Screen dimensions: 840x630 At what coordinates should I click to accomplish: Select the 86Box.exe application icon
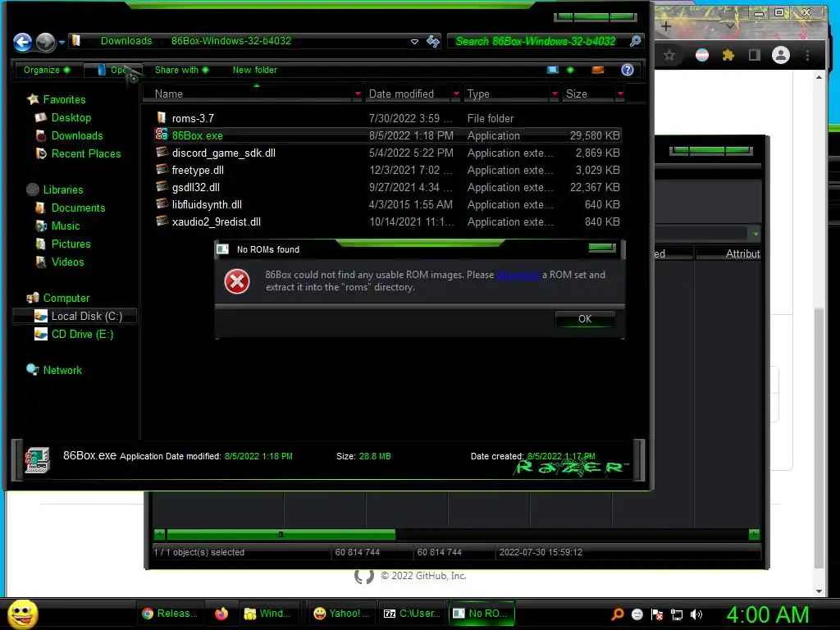click(162, 135)
